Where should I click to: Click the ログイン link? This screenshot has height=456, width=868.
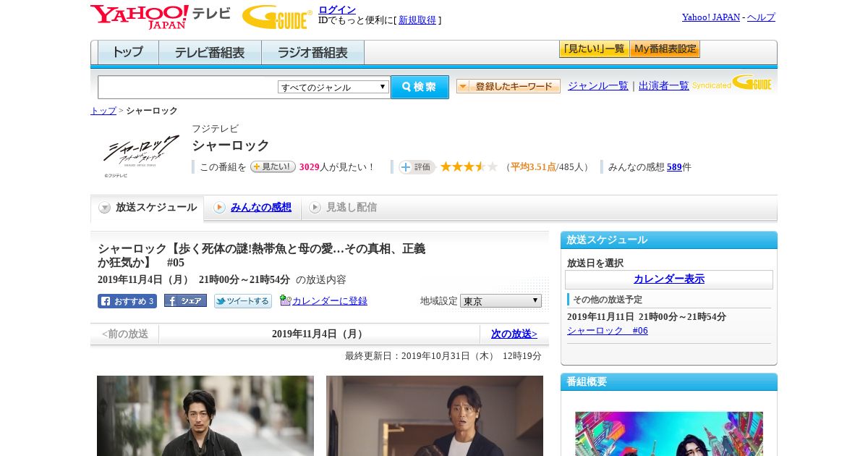pyautogui.click(x=337, y=9)
